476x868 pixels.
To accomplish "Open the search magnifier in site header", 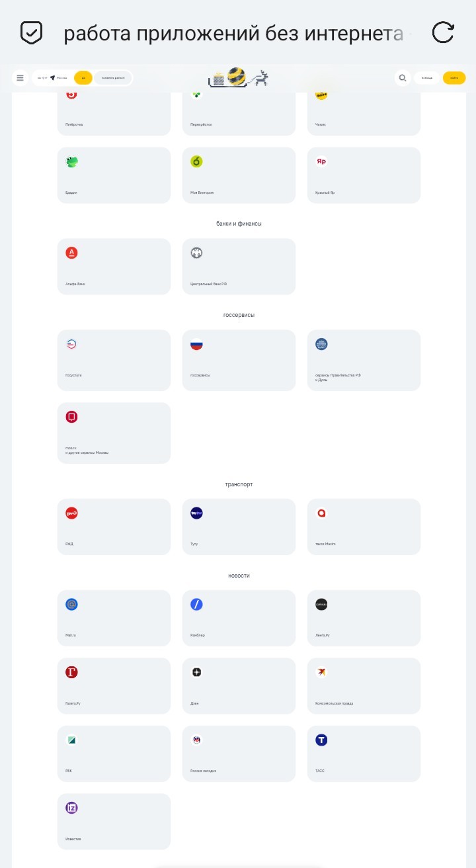I will pyautogui.click(x=402, y=78).
